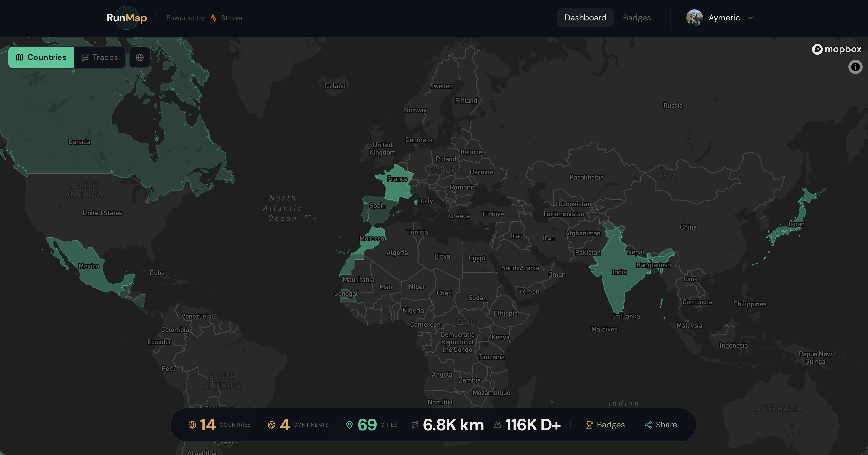
Task: Click highlighted France on the map
Action: tap(397, 189)
